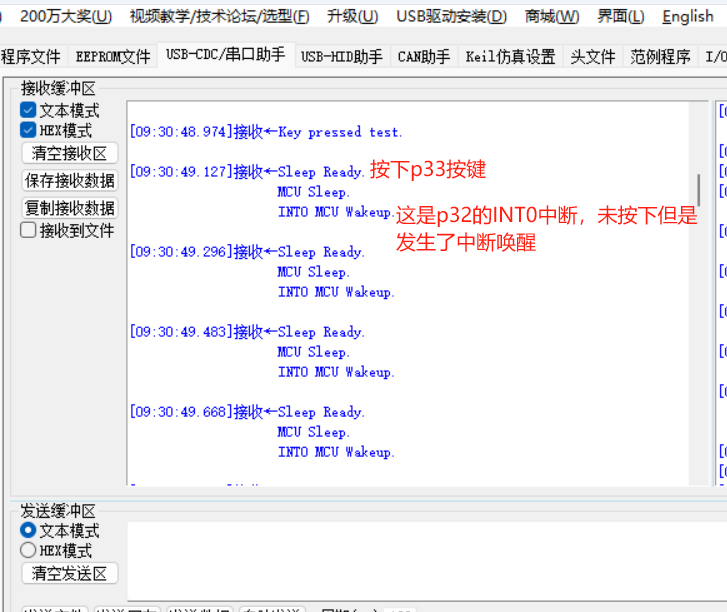The width and height of the screenshot is (727, 612).
Task: Click the 'Key pressed test.' log line
Action: point(266,132)
